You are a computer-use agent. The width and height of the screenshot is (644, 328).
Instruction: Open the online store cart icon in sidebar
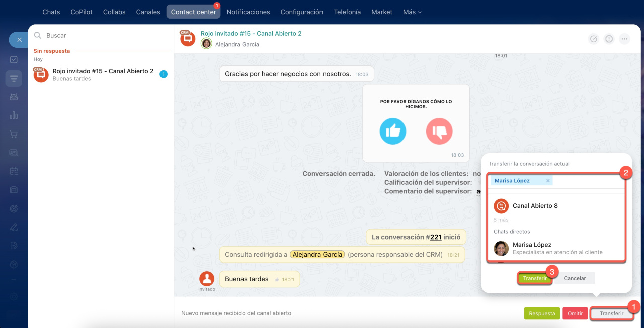[14, 134]
